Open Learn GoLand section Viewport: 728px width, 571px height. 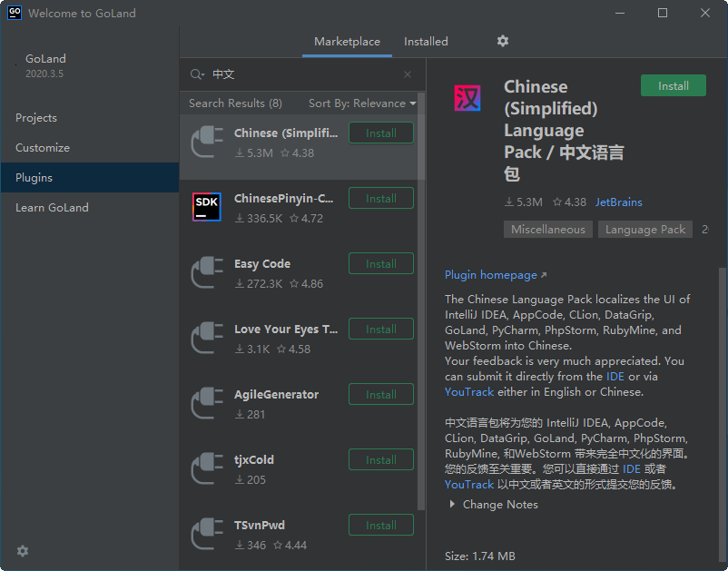[90, 208]
